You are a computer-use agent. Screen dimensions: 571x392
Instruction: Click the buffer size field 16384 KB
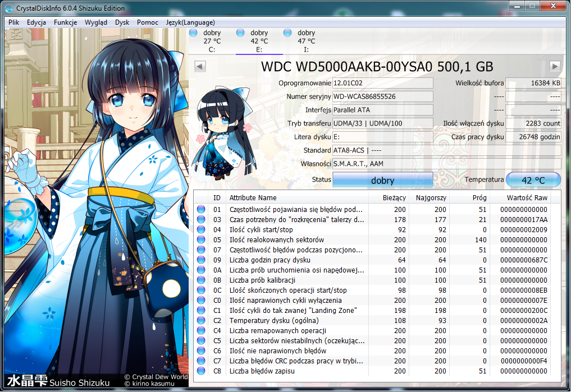(x=533, y=83)
